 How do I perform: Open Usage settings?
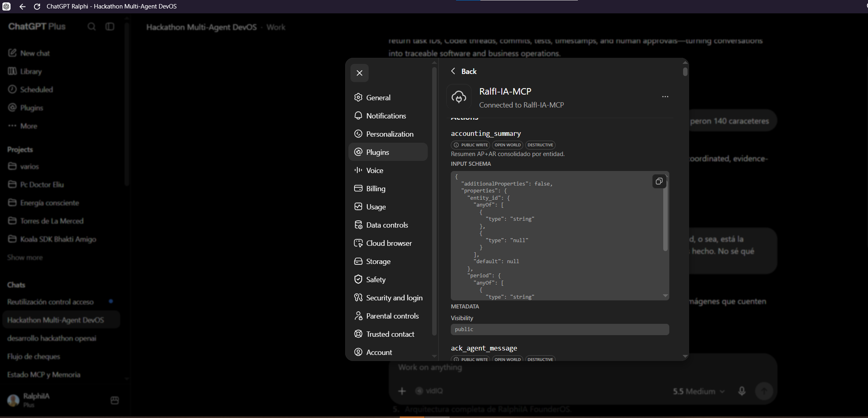(x=388, y=207)
